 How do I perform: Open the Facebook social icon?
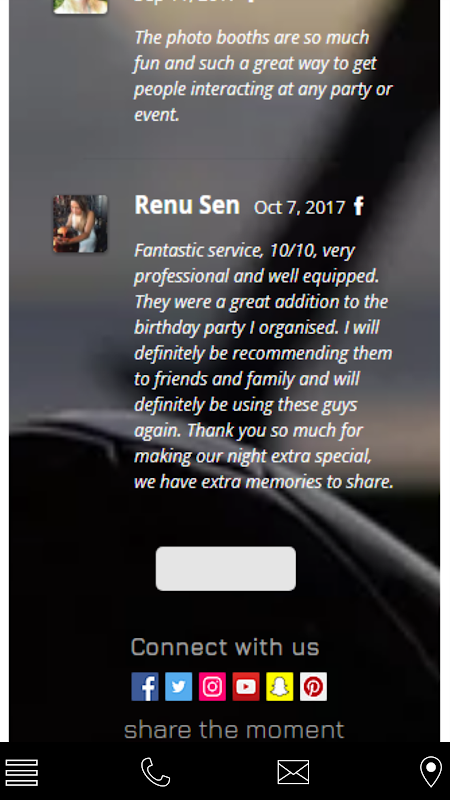(145, 686)
